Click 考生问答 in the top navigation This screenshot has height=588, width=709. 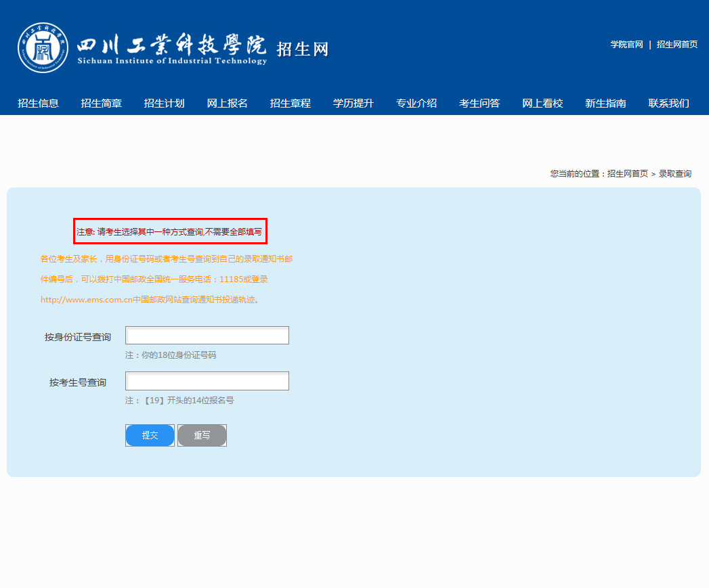pyautogui.click(x=479, y=104)
